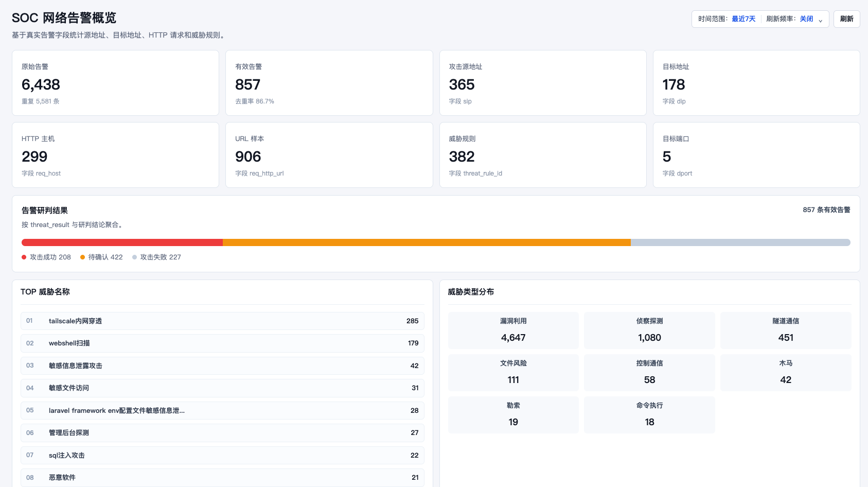868x487 pixels.
Task: Select the webshell扫描 threat row
Action: coord(222,343)
